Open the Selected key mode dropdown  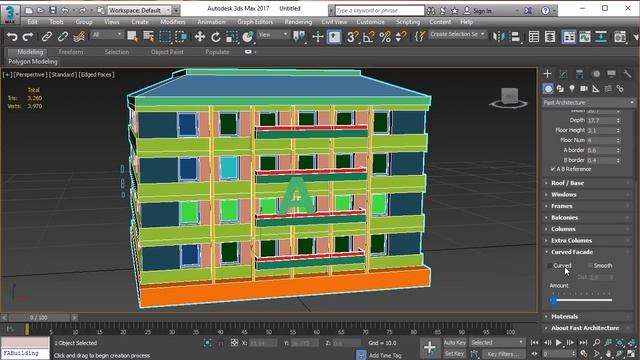click(497, 342)
